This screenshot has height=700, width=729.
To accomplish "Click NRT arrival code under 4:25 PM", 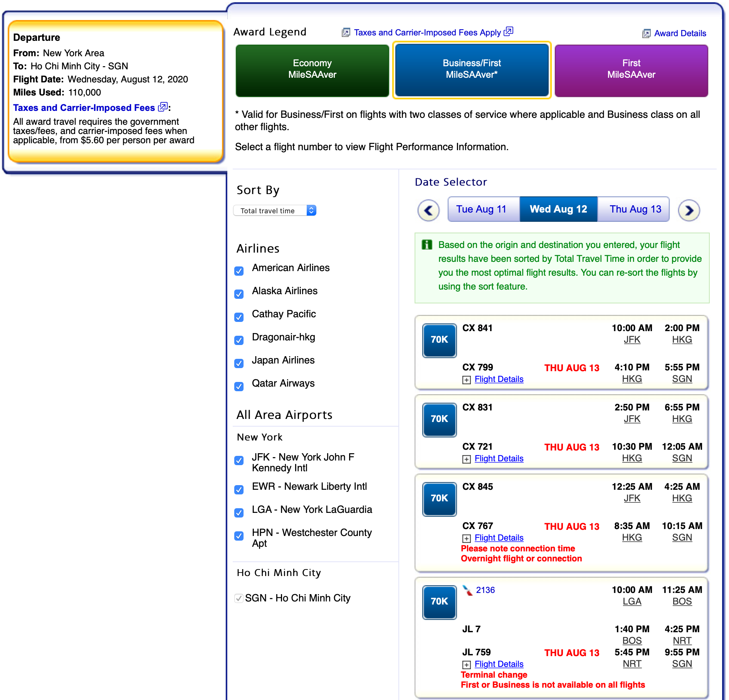I will (x=682, y=641).
